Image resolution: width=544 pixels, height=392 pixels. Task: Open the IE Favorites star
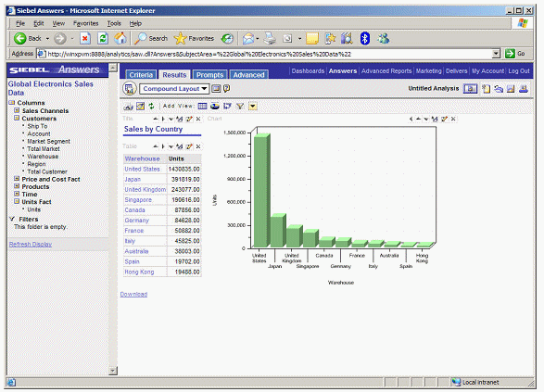[194, 38]
